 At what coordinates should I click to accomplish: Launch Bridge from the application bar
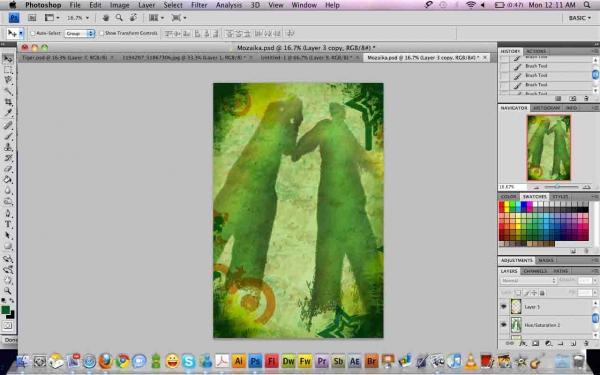click(32, 18)
